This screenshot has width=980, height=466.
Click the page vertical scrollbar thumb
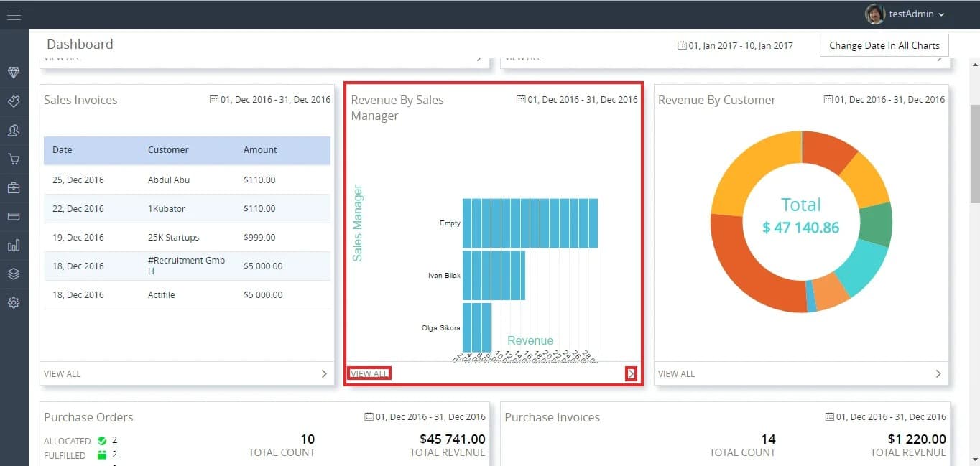[x=974, y=154]
